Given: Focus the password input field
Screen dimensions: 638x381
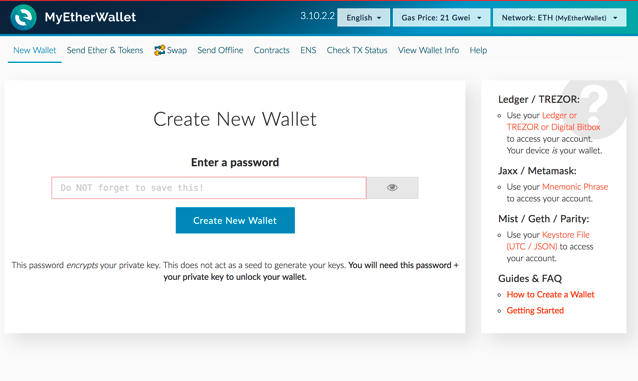Looking at the screenshot, I should click(209, 188).
